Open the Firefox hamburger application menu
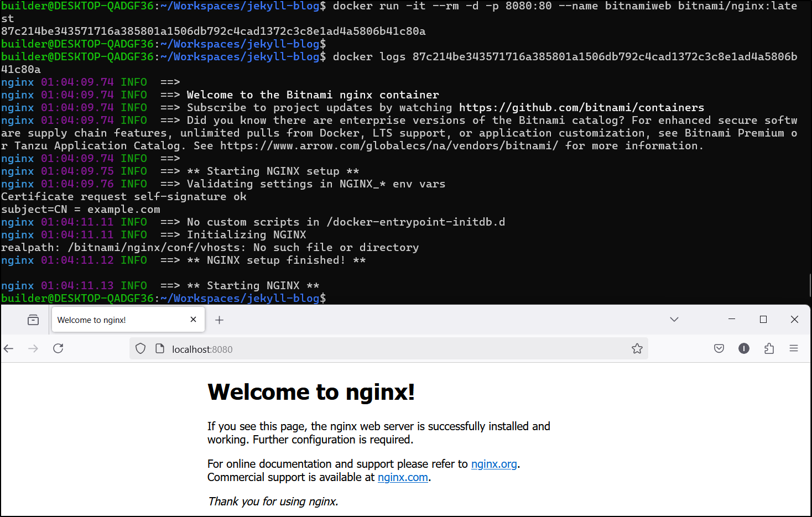Screen dimensions: 812x517 (x=794, y=348)
